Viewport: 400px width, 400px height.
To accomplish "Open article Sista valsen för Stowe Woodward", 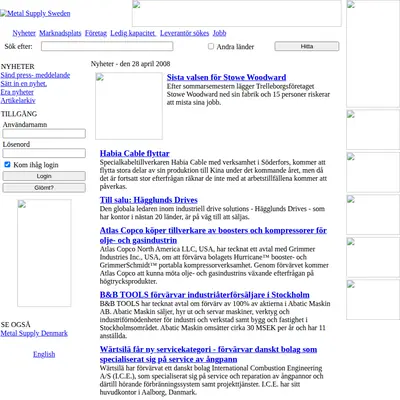I will click(x=226, y=77).
